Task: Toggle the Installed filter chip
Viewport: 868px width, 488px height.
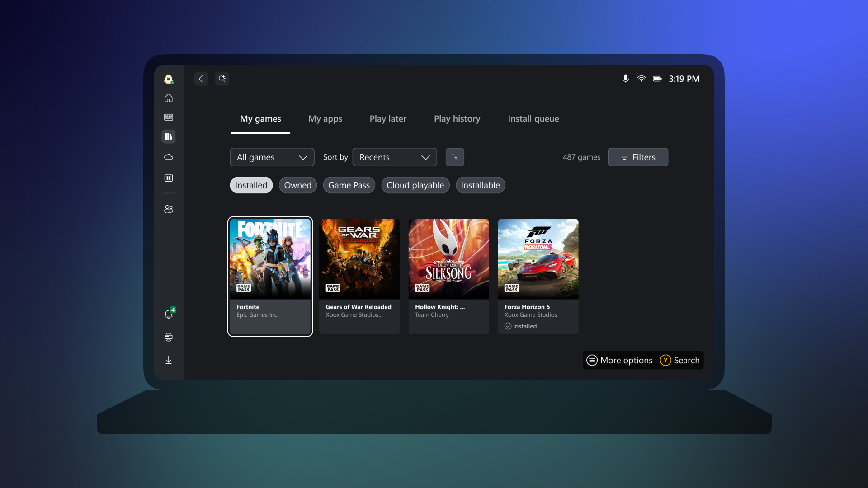Action: point(251,185)
